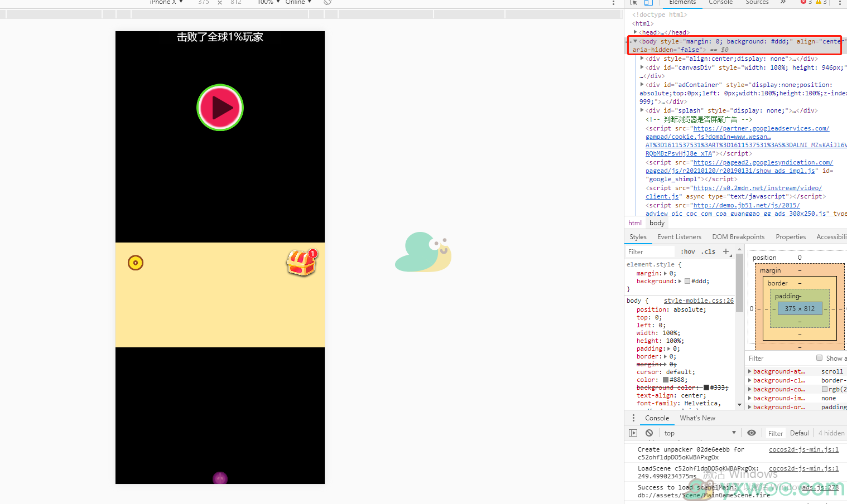Open the console drawer three-dot menu
The image size is (847, 504).
pyautogui.click(x=633, y=418)
